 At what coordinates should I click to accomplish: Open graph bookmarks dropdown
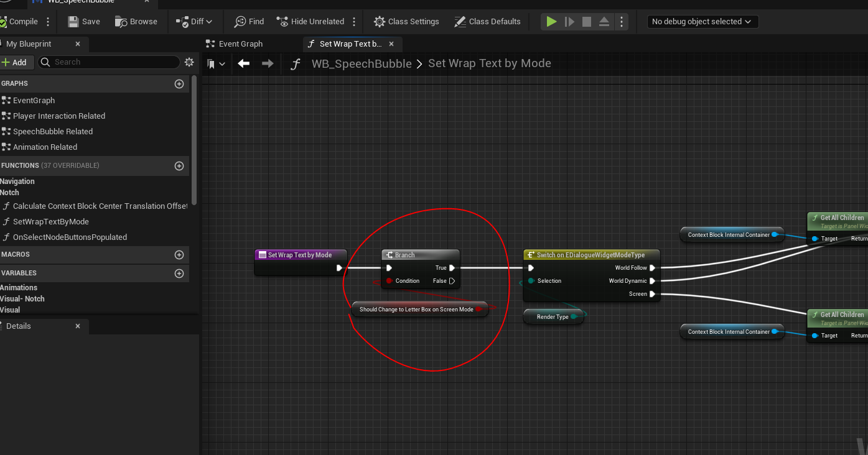(217, 63)
